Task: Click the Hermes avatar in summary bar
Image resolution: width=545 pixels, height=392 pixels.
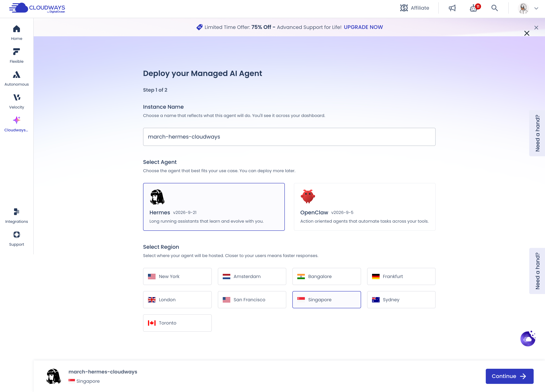Action: point(53,376)
